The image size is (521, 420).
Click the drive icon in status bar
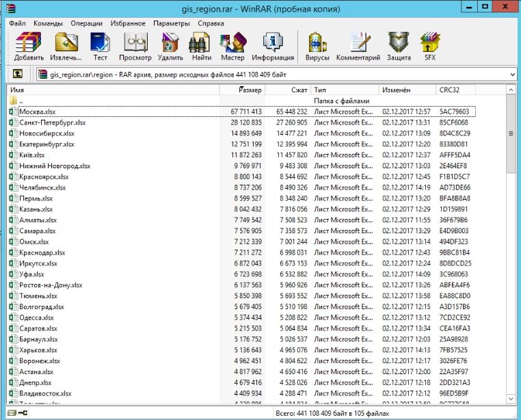point(12,413)
